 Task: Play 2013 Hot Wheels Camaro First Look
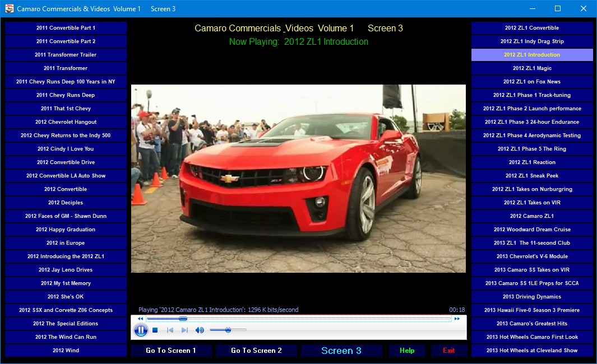click(x=532, y=337)
